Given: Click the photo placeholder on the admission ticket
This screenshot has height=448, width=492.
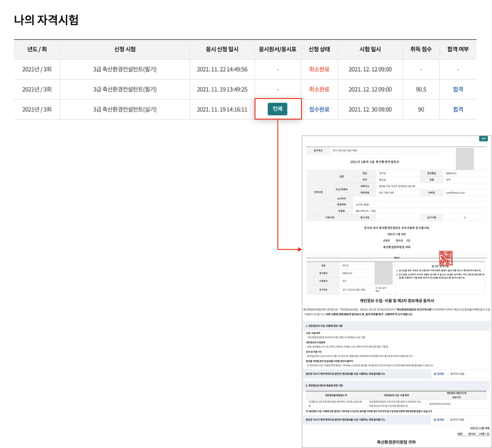Looking at the screenshot, I should click(x=383, y=273).
